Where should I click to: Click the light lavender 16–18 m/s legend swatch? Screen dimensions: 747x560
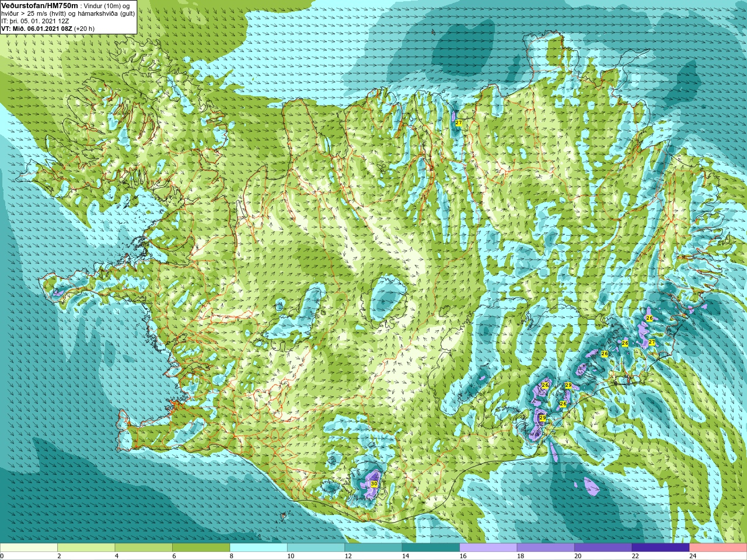[488, 548]
